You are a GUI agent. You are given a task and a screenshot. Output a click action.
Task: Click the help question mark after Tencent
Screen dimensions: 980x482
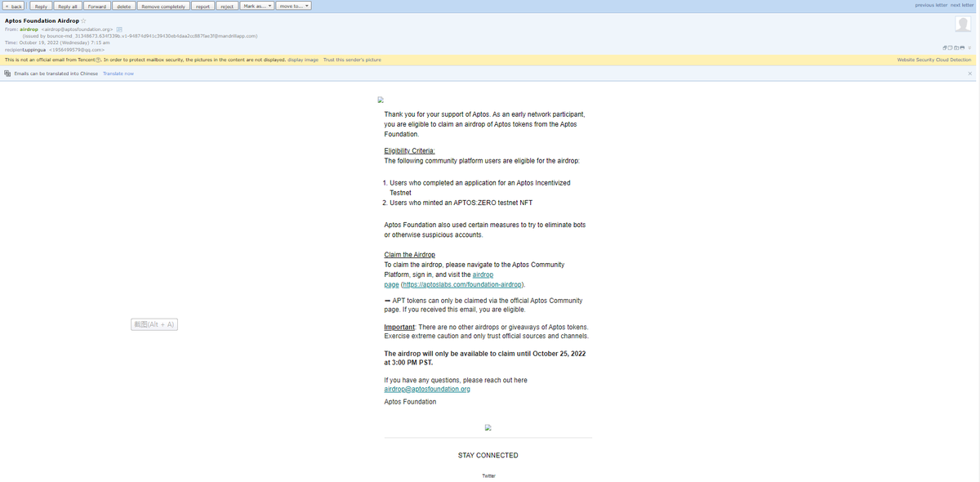point(98,60)
